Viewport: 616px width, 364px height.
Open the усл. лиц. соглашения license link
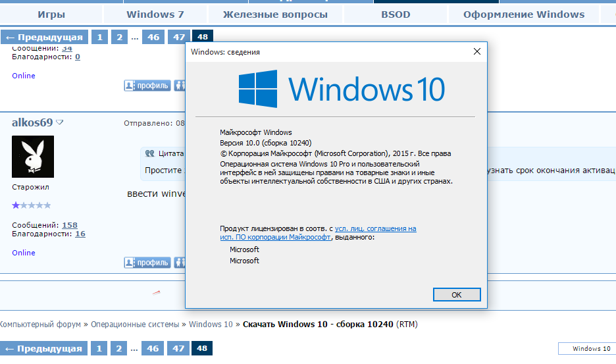375,229
